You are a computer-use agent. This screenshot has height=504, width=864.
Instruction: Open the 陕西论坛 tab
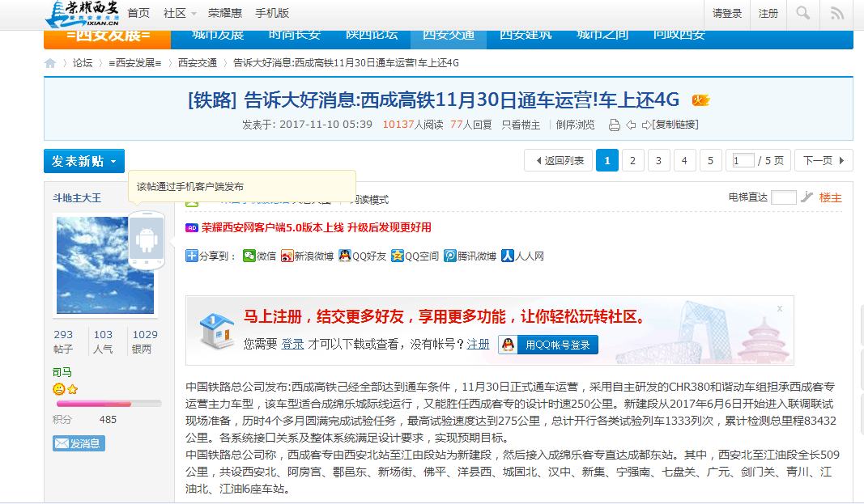(372, 35)
